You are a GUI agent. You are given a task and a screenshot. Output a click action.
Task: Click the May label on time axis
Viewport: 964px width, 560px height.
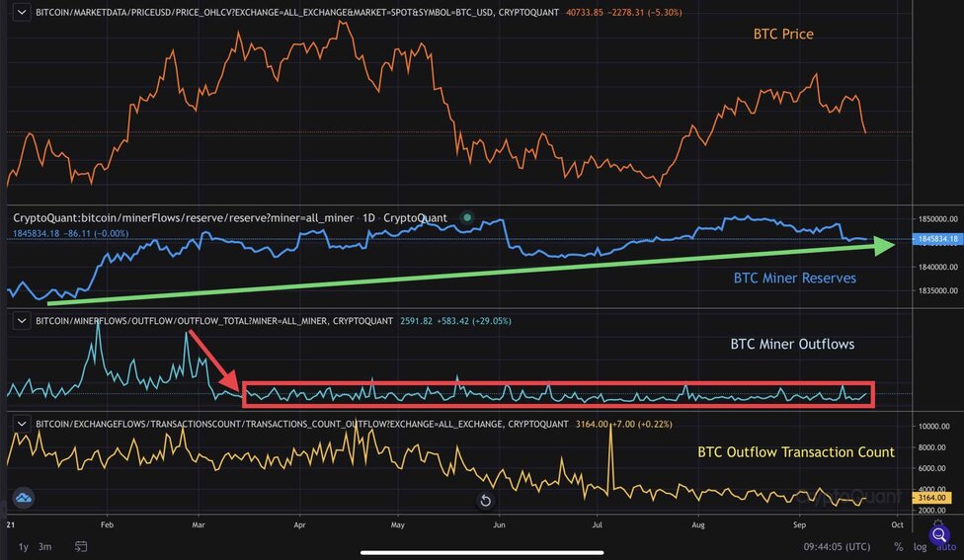[398, 525]
